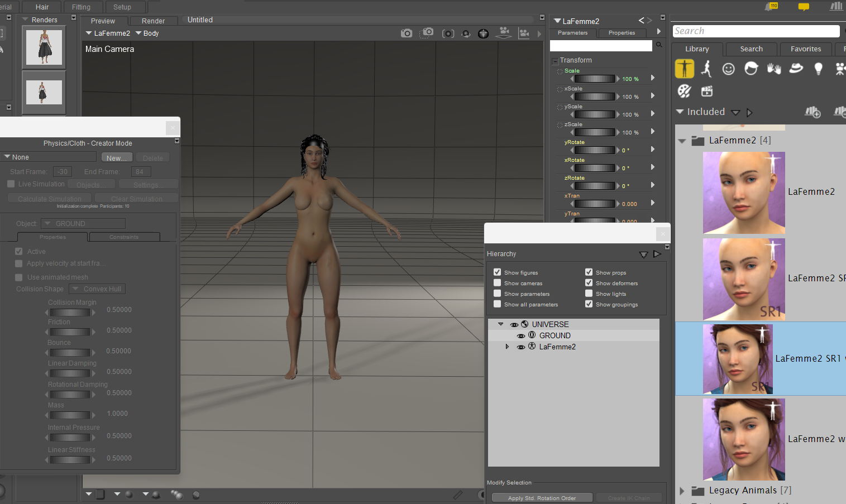Open the Face expressions library category
The height and width of the screenshot is (504, 846).
[x=728, y=69]
